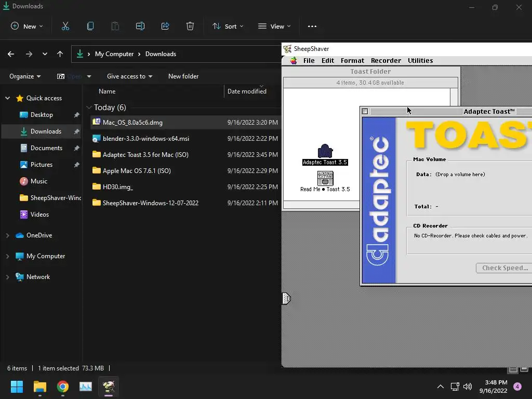The width and height of the screenshot is (532, 399).
Task: Open the New dropdown in Explorer
Action: pyautogui.click(x=27, y=26)
